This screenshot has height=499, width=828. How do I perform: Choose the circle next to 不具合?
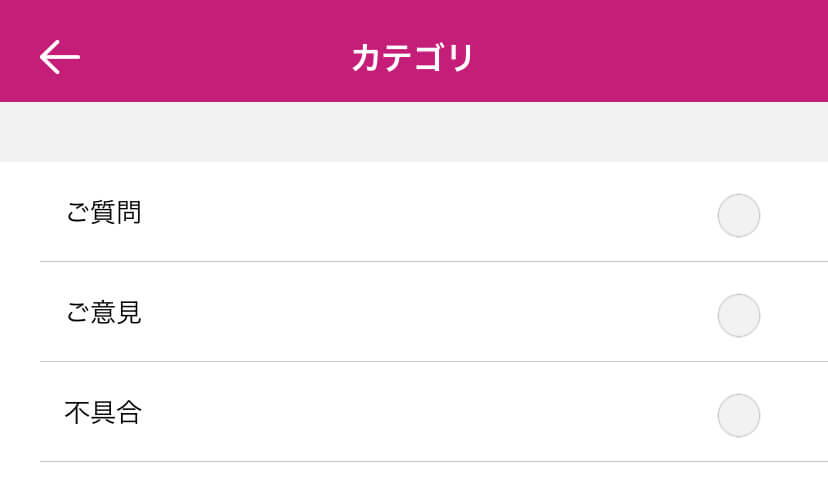pos(739,415)
